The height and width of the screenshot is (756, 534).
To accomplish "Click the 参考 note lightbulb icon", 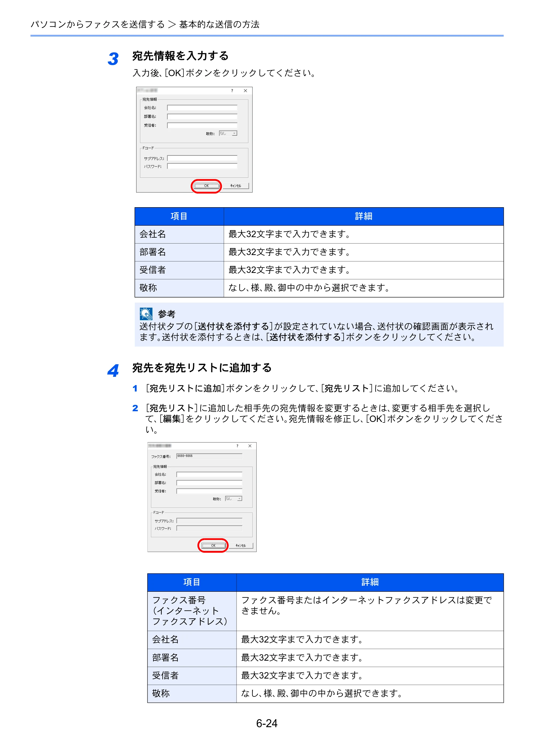I will pyautogui.click(x=146, y=314).
